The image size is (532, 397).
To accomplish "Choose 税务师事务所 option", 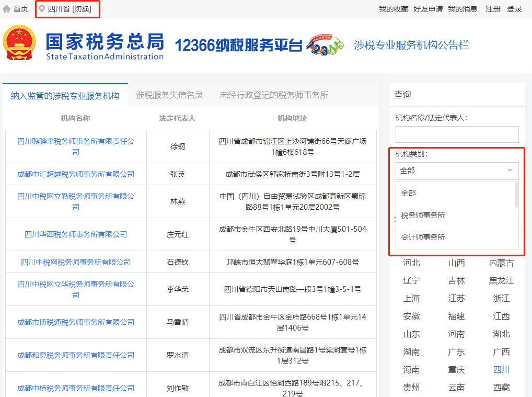I will coord(423,215).
